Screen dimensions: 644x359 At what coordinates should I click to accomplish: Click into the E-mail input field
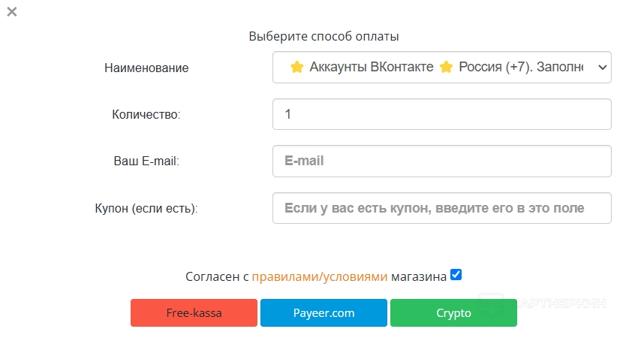441,161
